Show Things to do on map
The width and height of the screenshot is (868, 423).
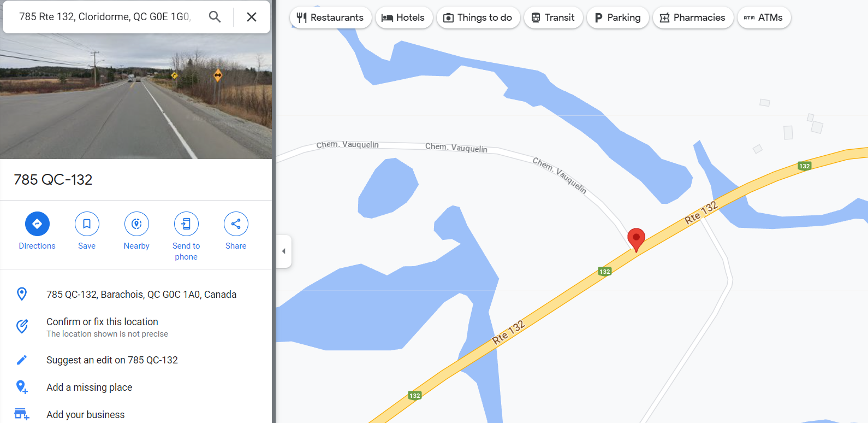(478, 17)
